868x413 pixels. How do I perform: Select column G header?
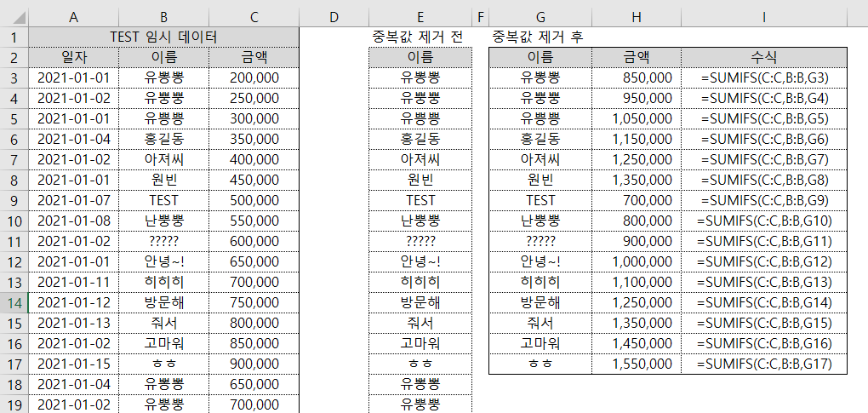click(540, 17)
